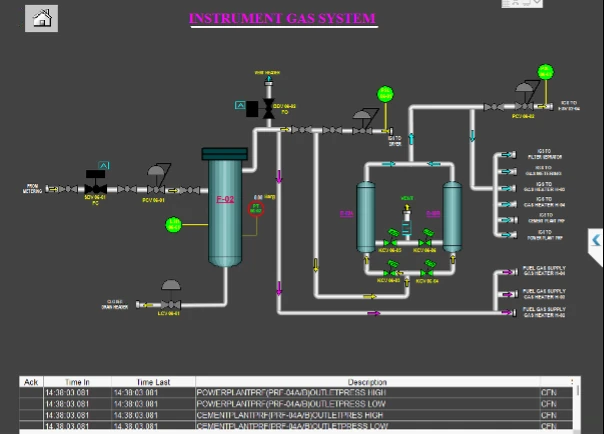Image resolution: width=604 pixels, height=434 pixels.
Task: Click the hand valve upstream of PCV 06-02
Action: click(494, 107)
